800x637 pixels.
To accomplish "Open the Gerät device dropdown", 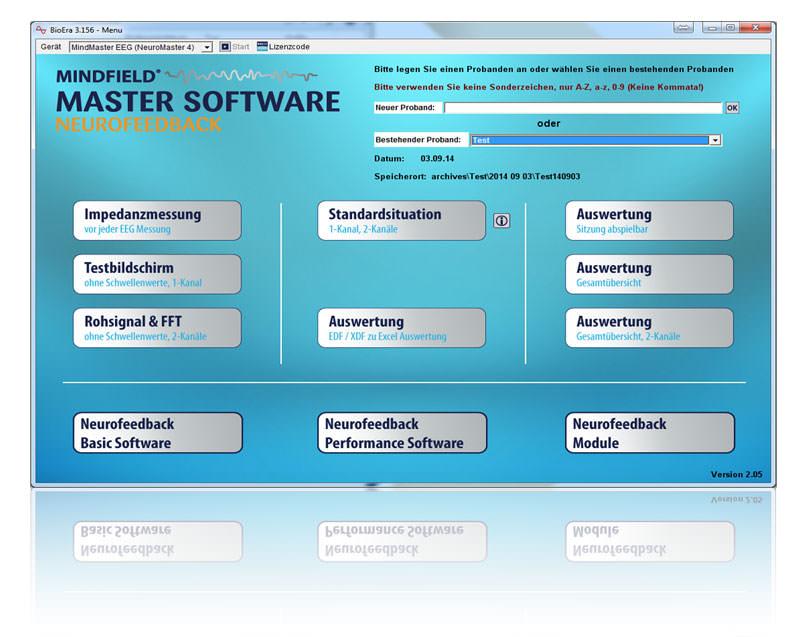I will pyautogui.click(x=207, y=47).
